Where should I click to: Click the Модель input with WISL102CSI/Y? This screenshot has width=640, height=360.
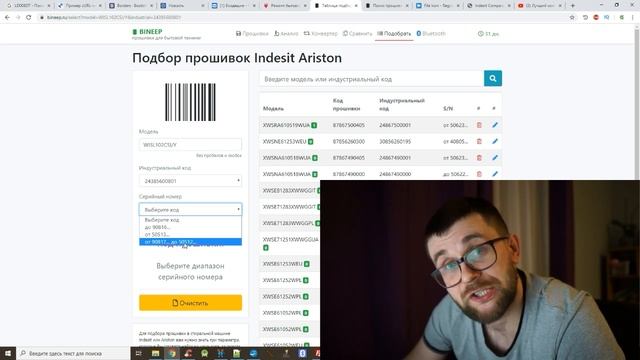pyautogui.click(x=190, y=144)
